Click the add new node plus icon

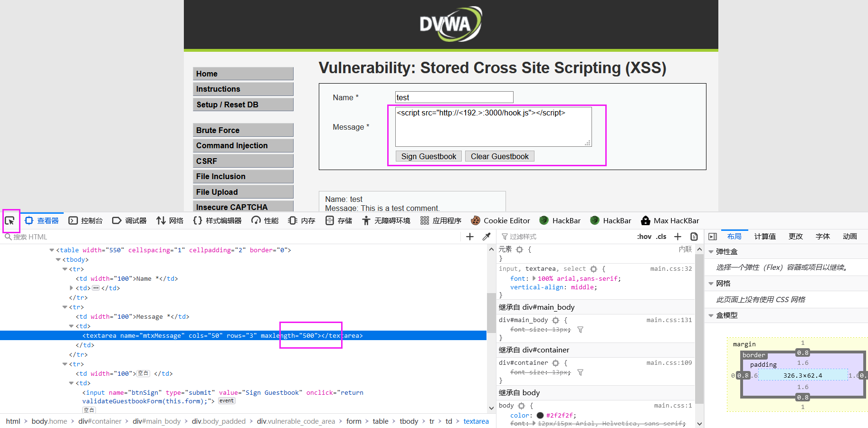pos(470,237)
